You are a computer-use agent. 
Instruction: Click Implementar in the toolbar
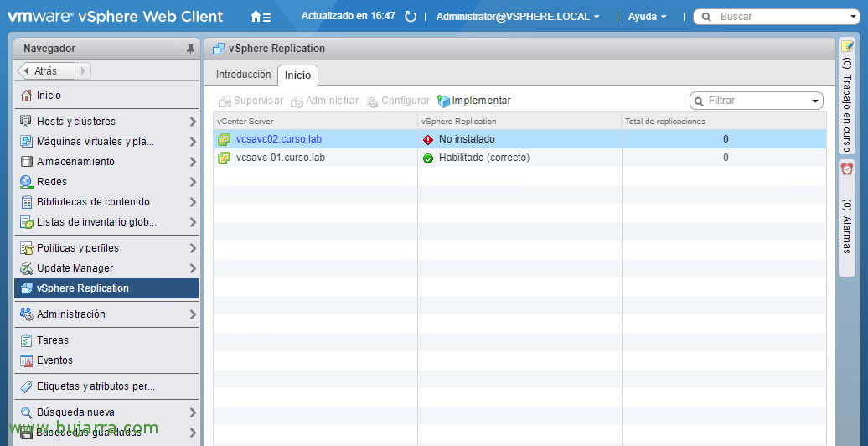click(x=474, y=101)
